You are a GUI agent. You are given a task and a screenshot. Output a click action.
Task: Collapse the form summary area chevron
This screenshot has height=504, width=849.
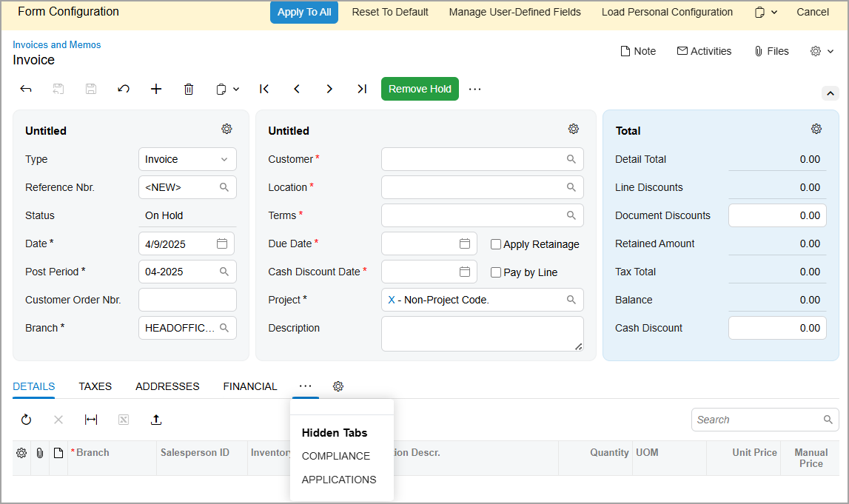point(830,93)
